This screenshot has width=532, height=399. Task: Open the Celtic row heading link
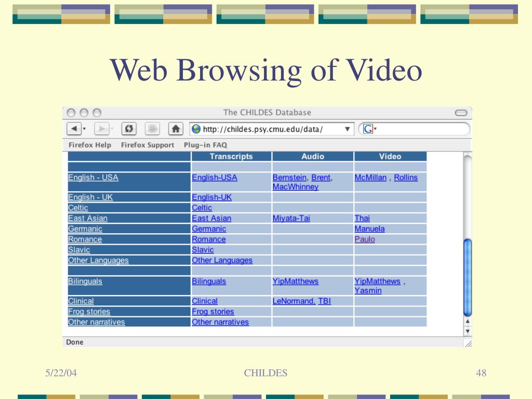(x=78, y=208)
